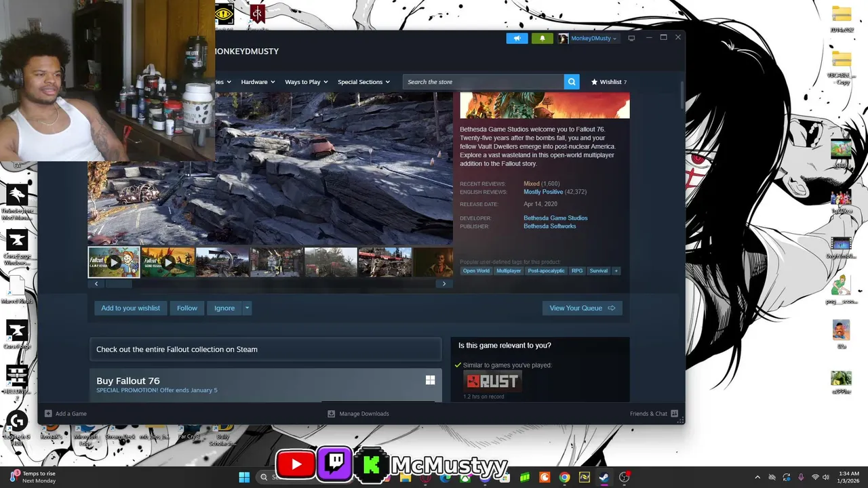The image size is (868, 488).
Task: Click the Wi-Fi icon in system tray
Action: pyautogui.click(x=816, y=477)
